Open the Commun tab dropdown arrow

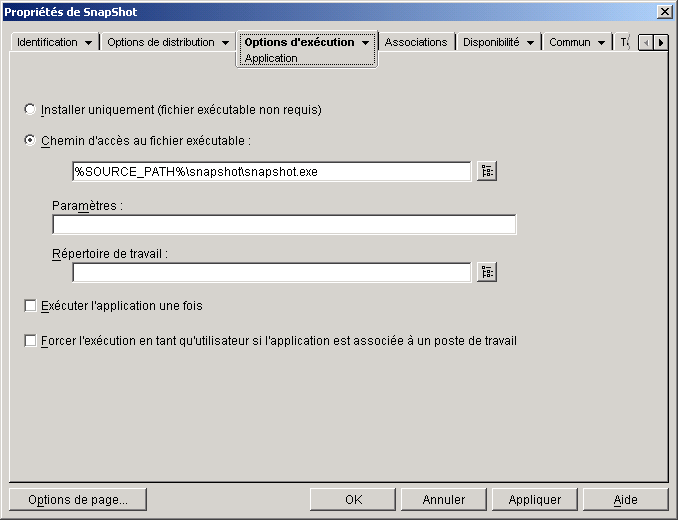click(x=601, y=43)
